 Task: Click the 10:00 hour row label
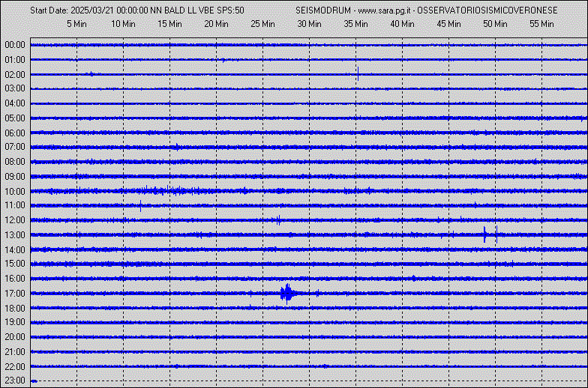15,192
